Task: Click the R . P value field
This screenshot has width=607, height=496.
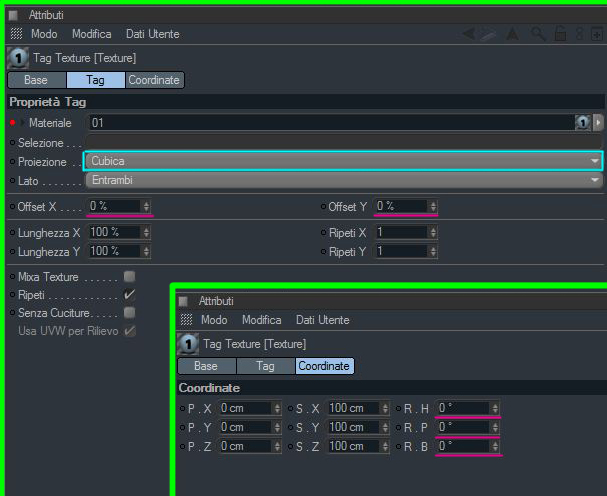Action: pos(464,427)
